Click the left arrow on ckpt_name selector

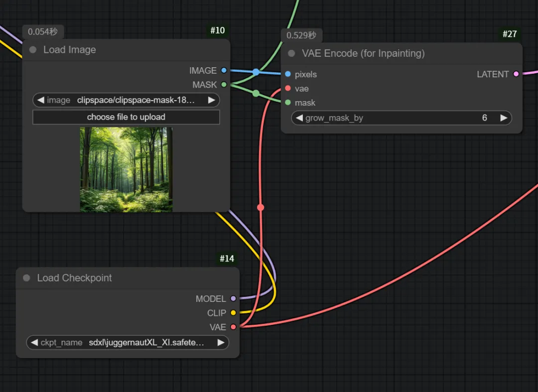pyautogui.click(x=33, y=343)
